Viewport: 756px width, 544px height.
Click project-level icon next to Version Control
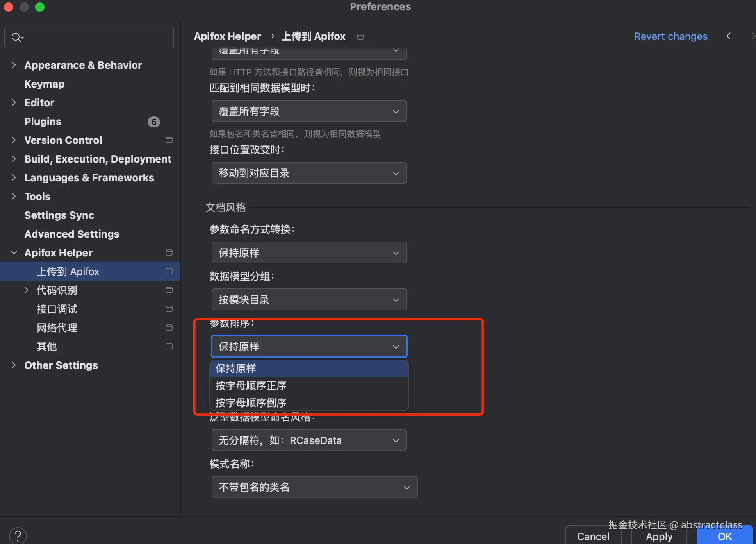[x=169, y=140]
